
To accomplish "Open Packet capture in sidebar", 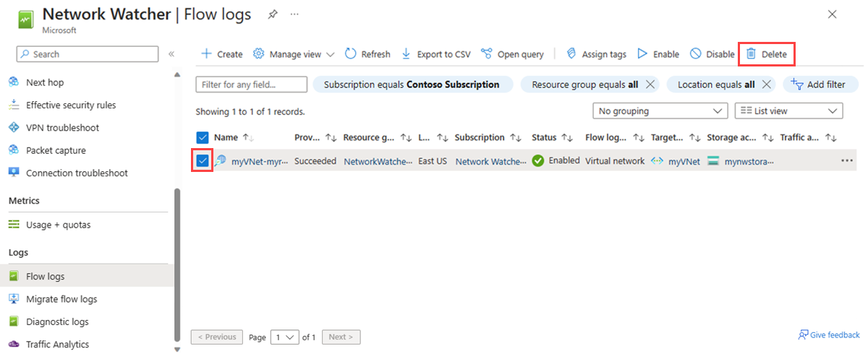I will pos(56,150).
